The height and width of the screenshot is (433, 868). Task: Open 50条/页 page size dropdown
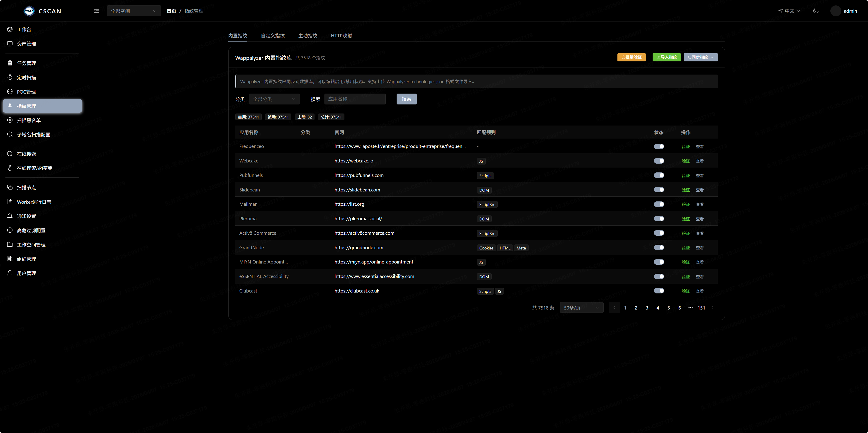582,308
